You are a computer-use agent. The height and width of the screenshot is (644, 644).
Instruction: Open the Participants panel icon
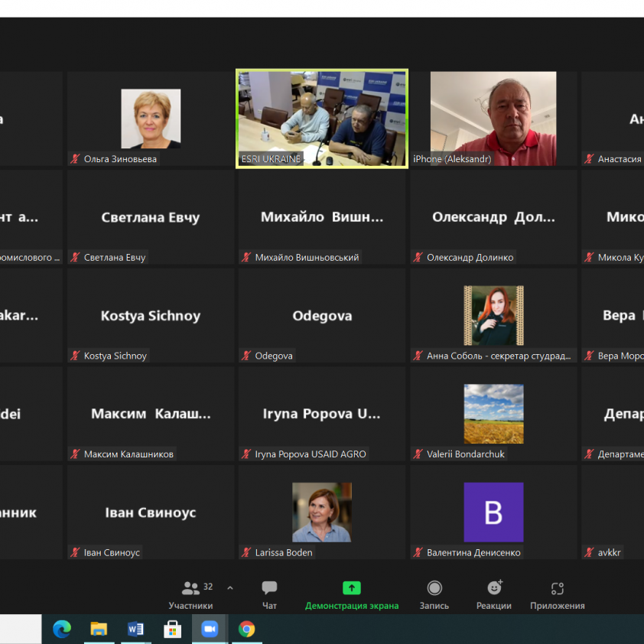190,588
